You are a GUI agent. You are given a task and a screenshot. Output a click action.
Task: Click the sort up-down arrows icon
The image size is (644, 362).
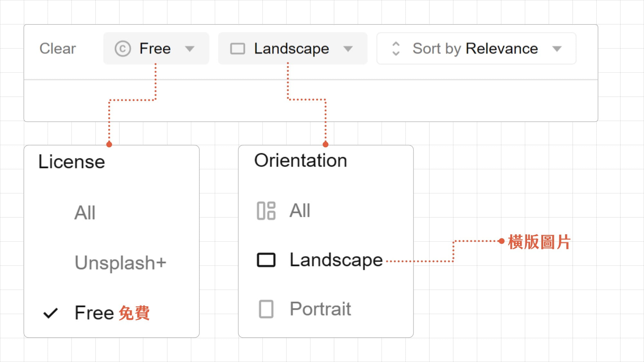[x=396, y=49]
